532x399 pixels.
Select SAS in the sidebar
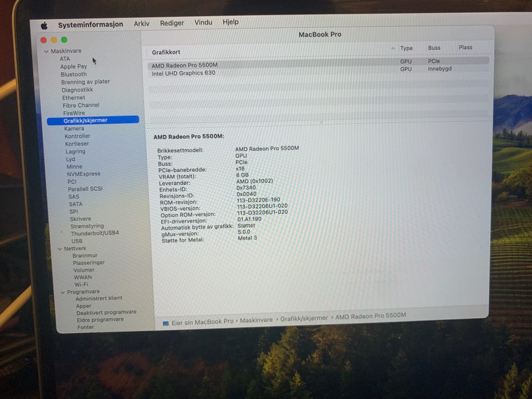pyautogui.click(x=74, y=196)
